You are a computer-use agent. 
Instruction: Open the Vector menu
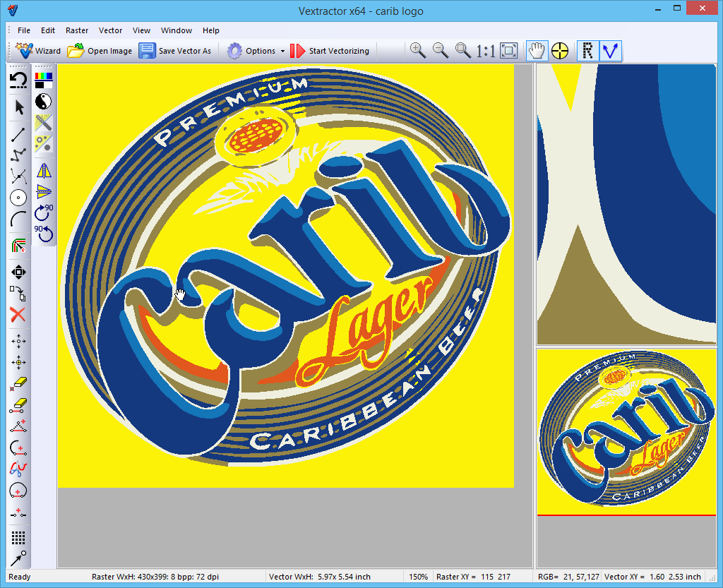coord(110,30)
